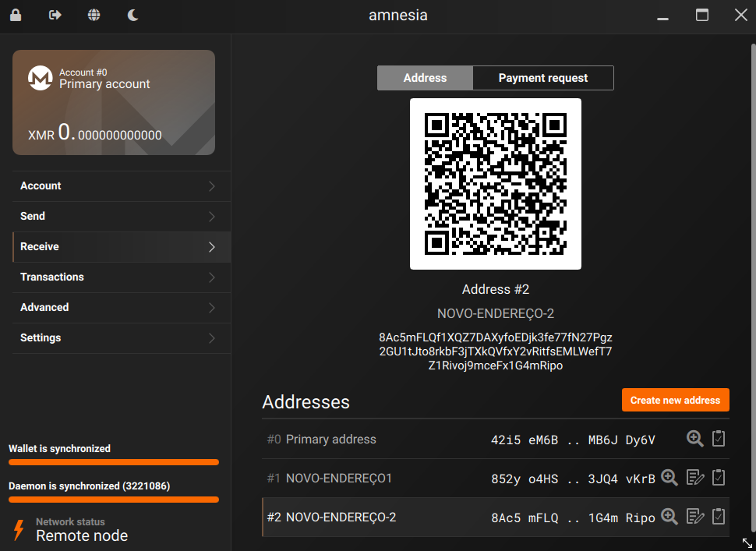Lock the wallet with the padlock icon
The height and width of the screenshot is (551, 756).
point(16,15)
